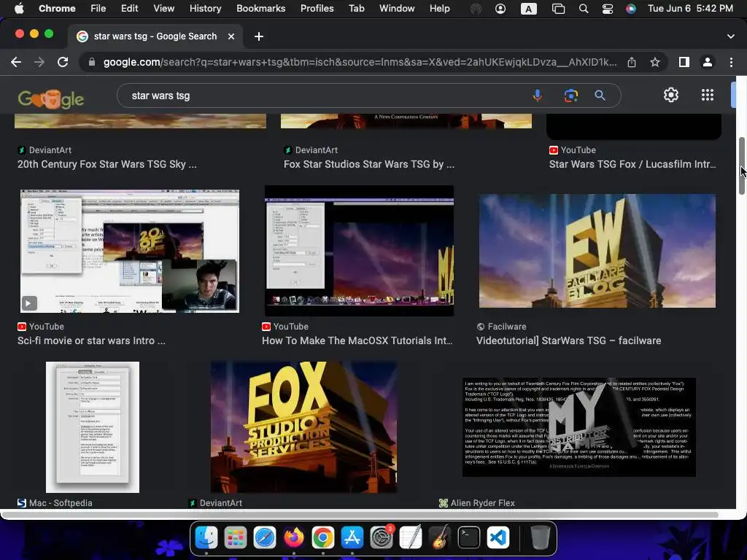Screen dimensions: 747x560
Task: Open the Bookmarks menu
Action: pos(260,8)
